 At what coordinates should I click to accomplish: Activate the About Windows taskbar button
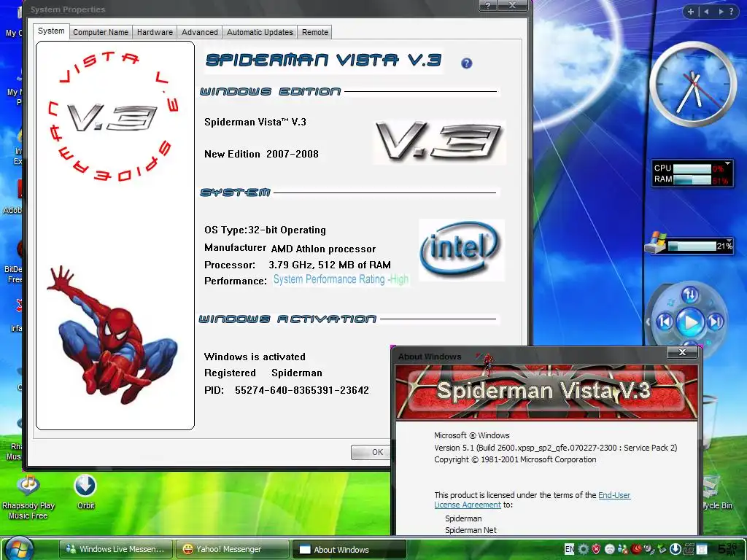click(349, 549)
